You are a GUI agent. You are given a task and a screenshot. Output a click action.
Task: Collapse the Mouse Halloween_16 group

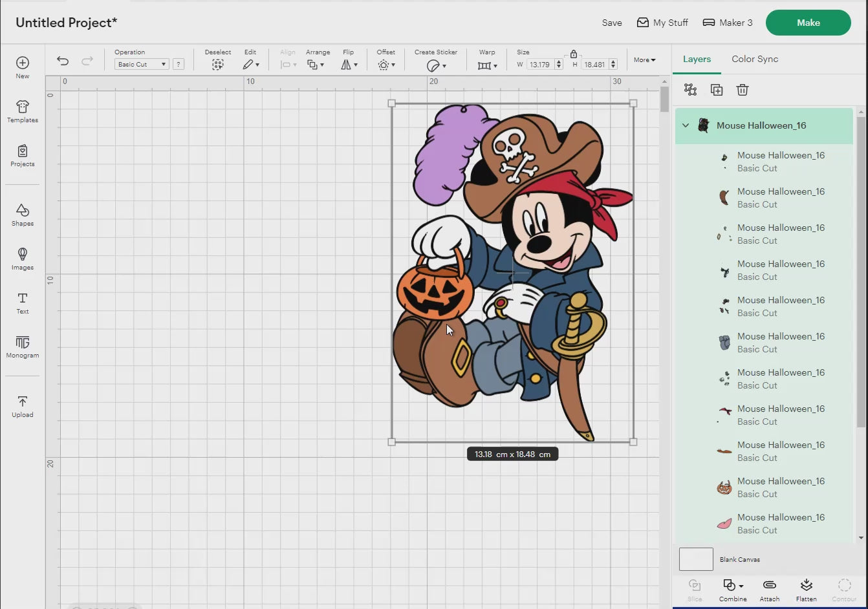click(686, 125)
